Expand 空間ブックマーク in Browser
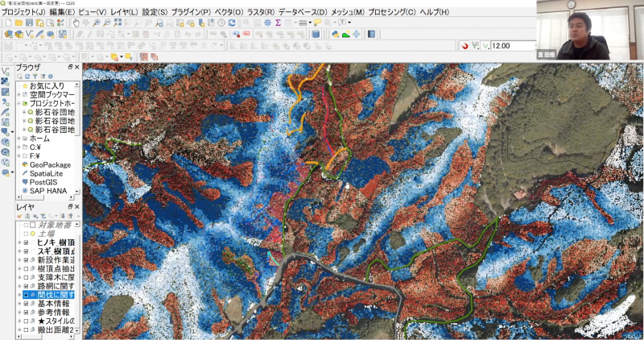644x340 pixels. (x=19, y=94)
